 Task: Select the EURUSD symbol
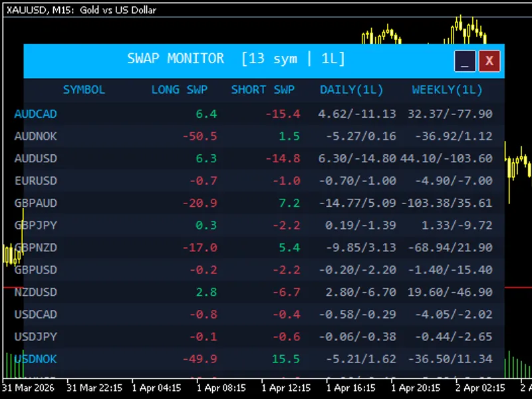pyautogui.click(x=36, y=180)
